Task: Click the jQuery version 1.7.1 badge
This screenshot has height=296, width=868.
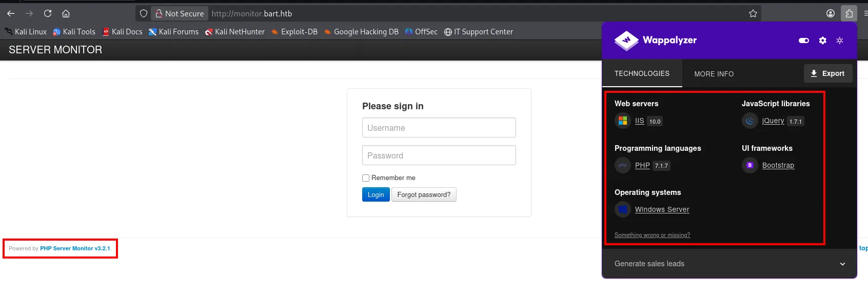Action: coord(795,122)
